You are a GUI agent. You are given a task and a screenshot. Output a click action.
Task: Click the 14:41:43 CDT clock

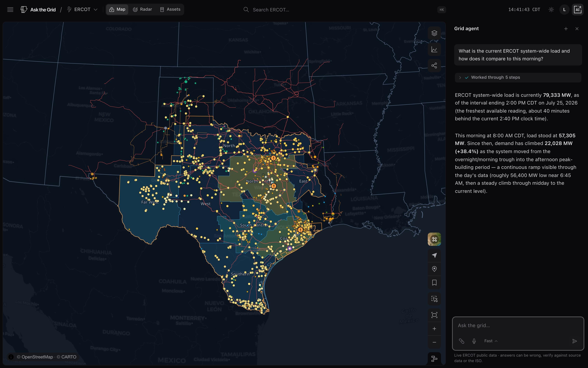coord(524,10)
